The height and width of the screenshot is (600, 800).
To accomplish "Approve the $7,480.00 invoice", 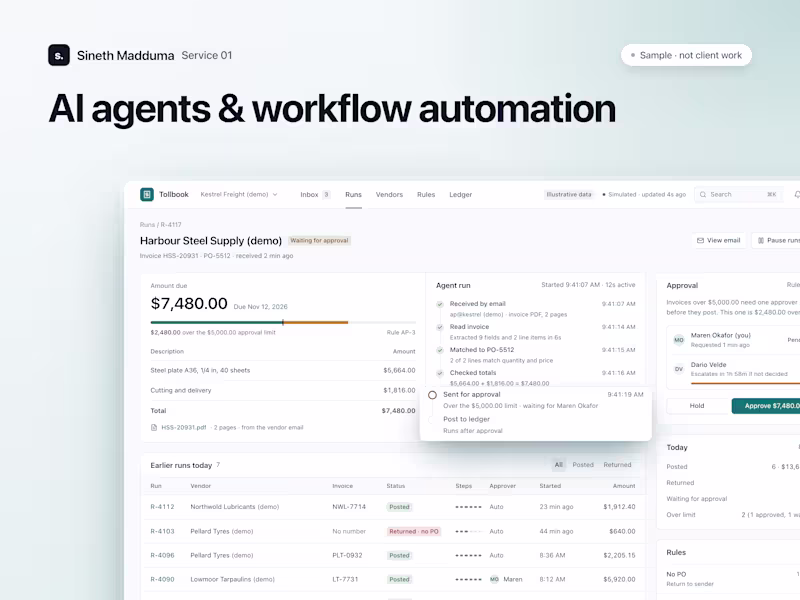I will coord(766,406).
